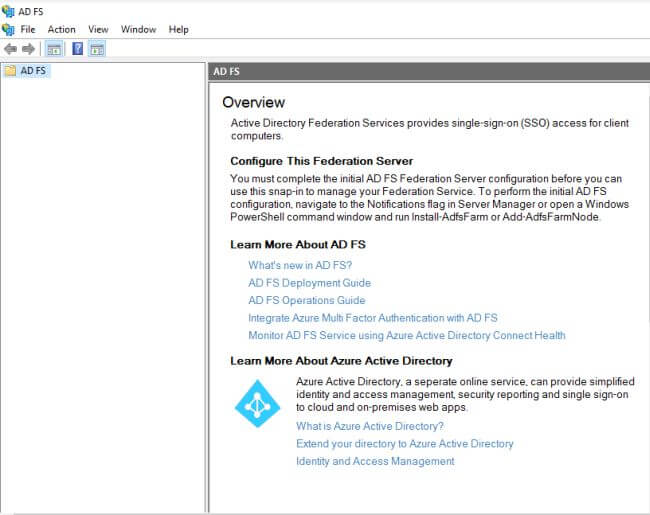Open Extend your directory to Azure link

pos(405,444)
